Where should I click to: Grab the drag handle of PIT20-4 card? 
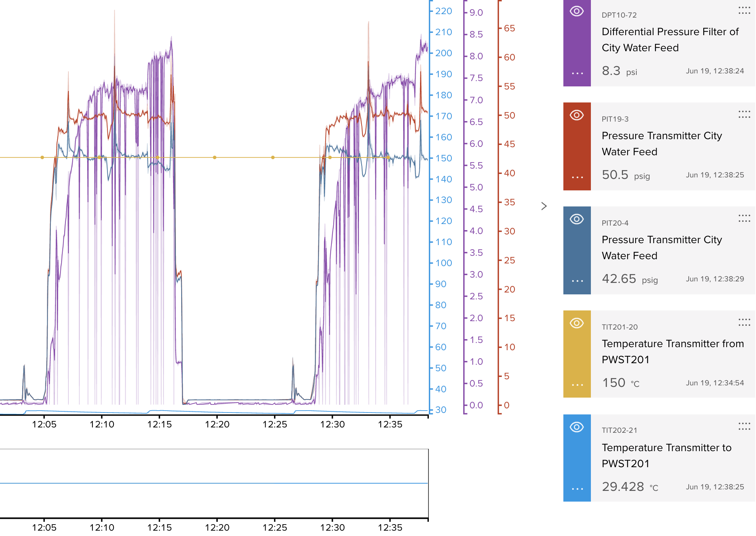point(744,218)
